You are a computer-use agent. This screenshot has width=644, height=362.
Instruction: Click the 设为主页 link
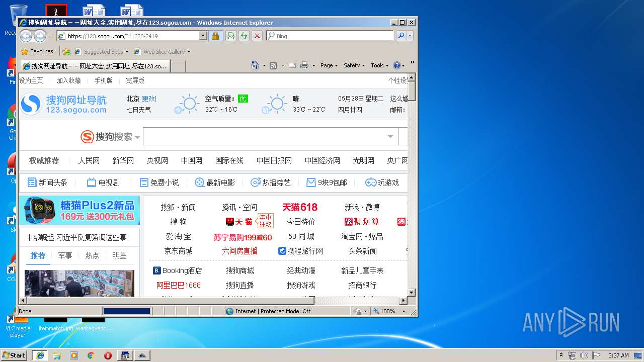(x=31, y=80)
